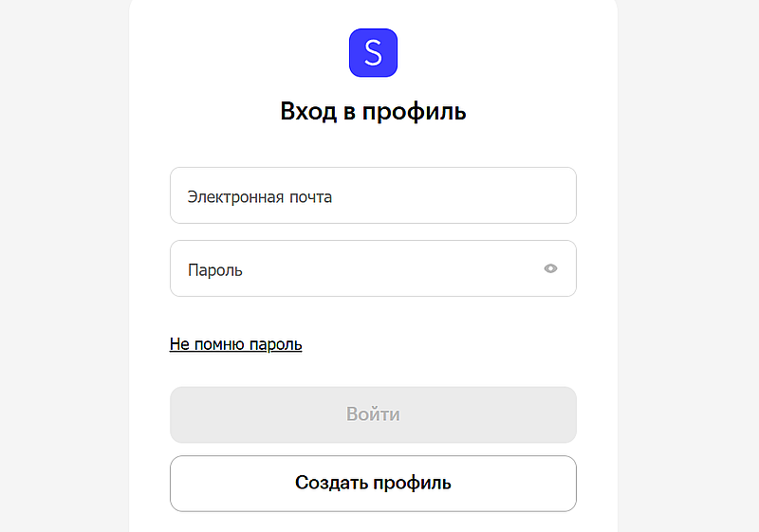The height and width of the screenshot is (532, 759).
Task: Reveal hidden password characters
Action: tap(550, 268)
